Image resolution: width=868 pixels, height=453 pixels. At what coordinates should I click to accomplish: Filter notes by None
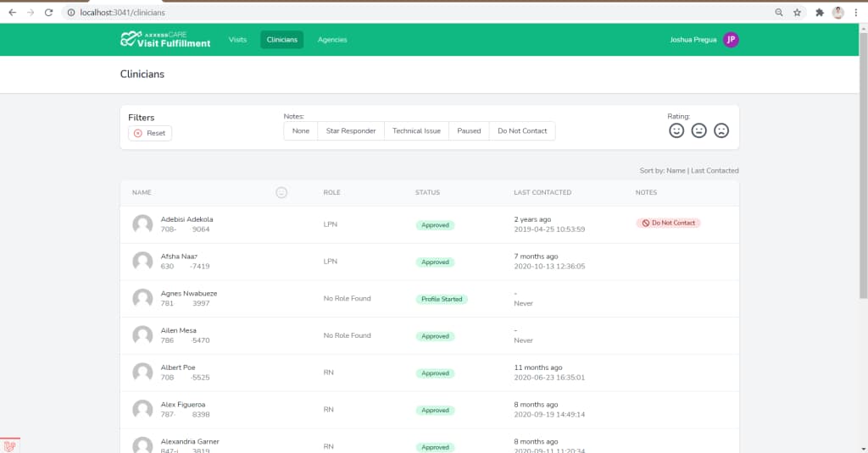coord(301,131)
